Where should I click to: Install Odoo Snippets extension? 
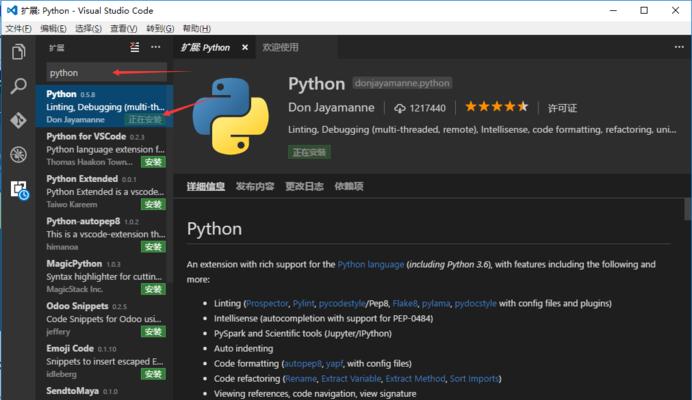tap(153, 332)
